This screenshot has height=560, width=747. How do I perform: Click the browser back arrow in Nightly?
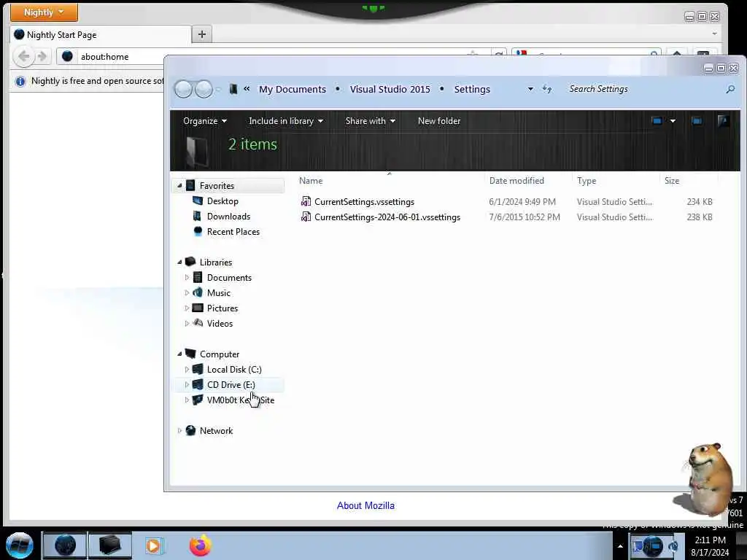click(x=23, y=57)
